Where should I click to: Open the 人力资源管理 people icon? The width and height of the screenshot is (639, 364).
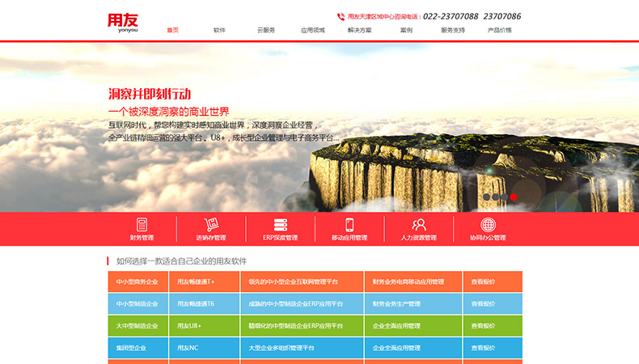(x=418, y=225)
